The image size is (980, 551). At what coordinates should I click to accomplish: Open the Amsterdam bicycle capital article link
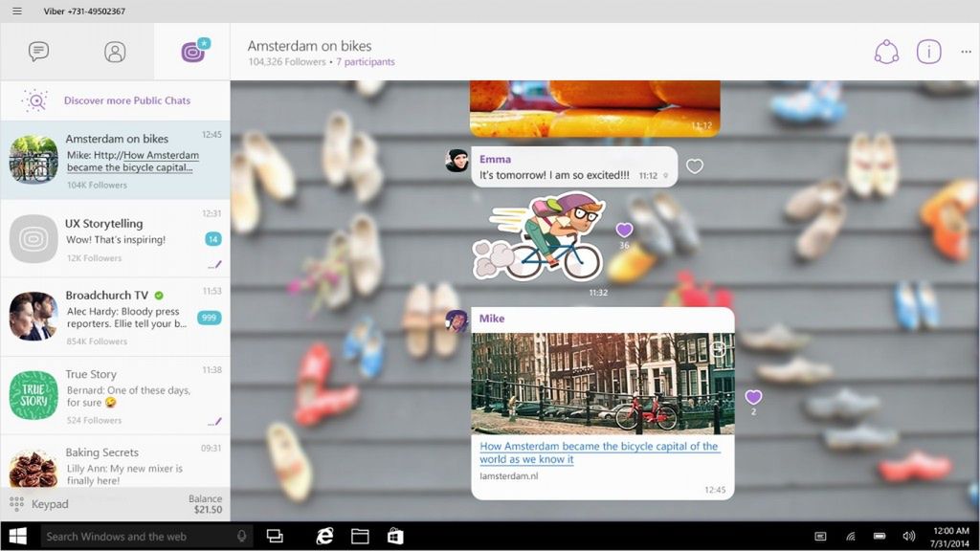599,452
